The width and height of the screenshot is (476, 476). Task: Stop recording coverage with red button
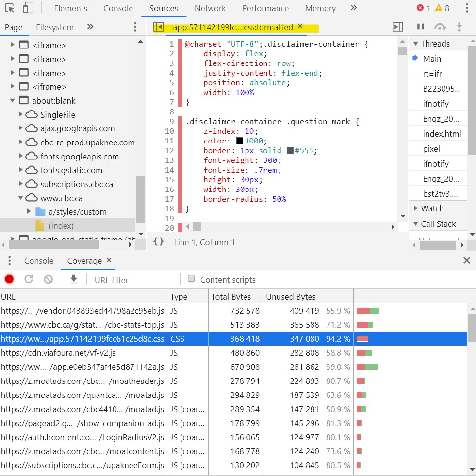tap(9, 279)
